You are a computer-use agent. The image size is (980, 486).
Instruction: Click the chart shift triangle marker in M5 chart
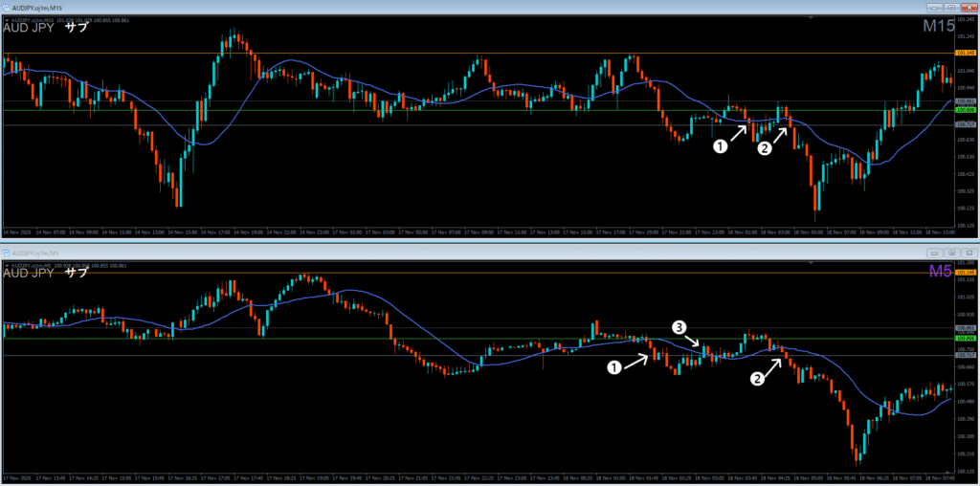click(812, 264)
